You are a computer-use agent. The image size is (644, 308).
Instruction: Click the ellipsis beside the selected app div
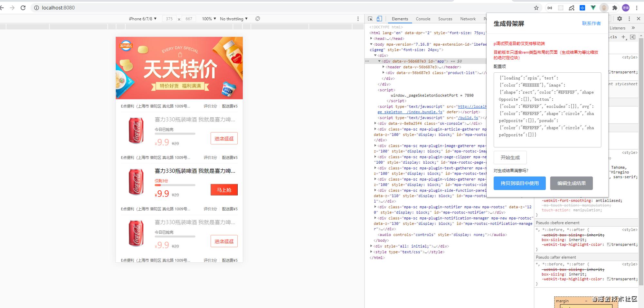(367, 61)
